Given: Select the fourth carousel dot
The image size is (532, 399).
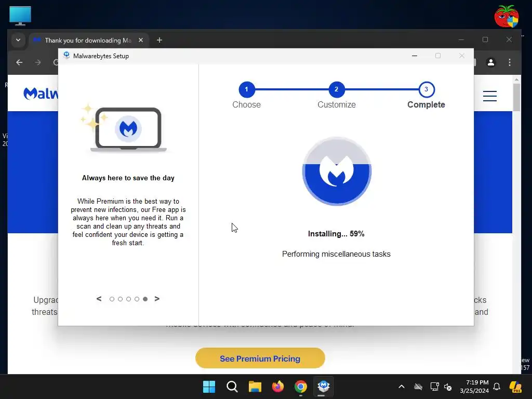Looking at the screenshot, I should point(137,299).
